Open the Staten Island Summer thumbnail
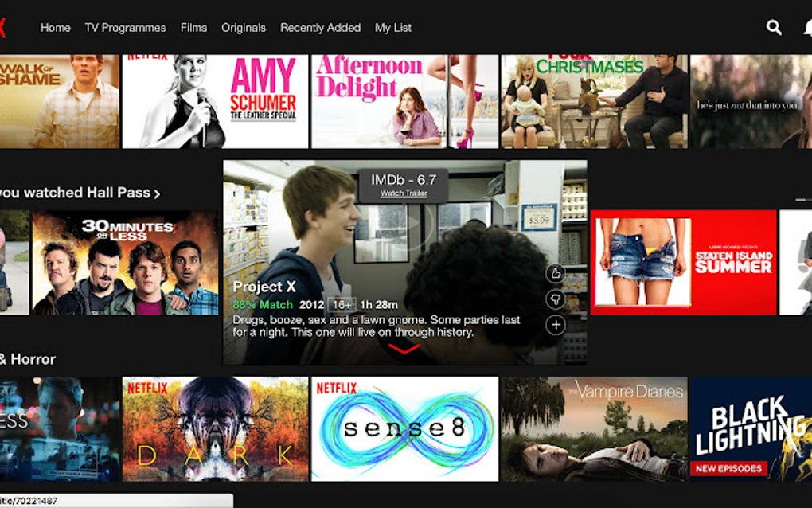The image size is (812, 508). [x=684, y=262]
